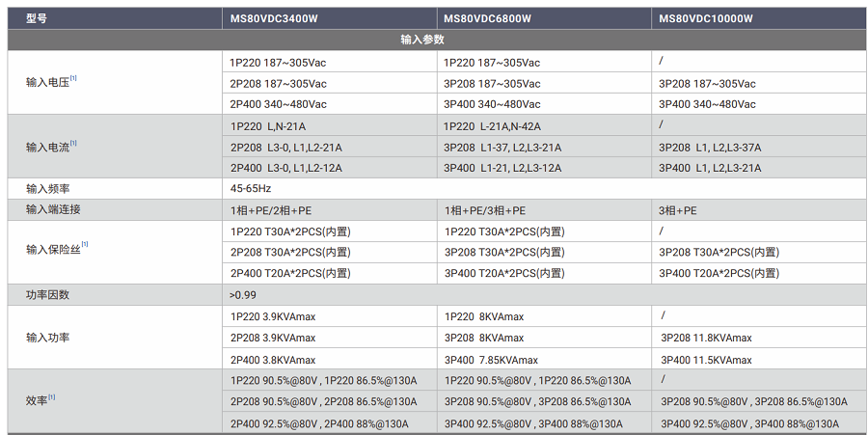
Task: Select the 2P400 3.8KVAmax cell
Action: click(273, 360)
